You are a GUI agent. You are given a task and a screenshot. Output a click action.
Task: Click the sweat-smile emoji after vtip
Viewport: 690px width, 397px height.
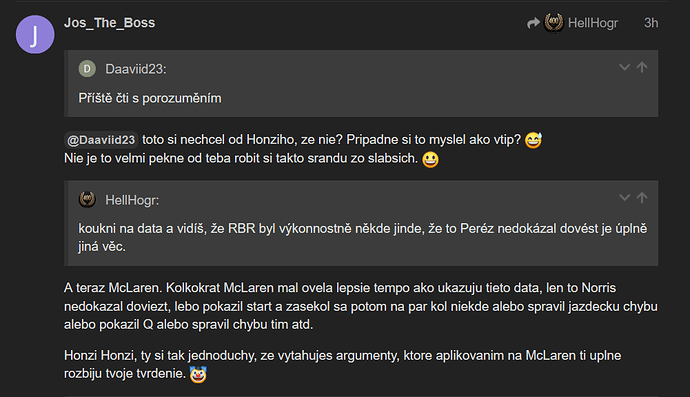533,140
